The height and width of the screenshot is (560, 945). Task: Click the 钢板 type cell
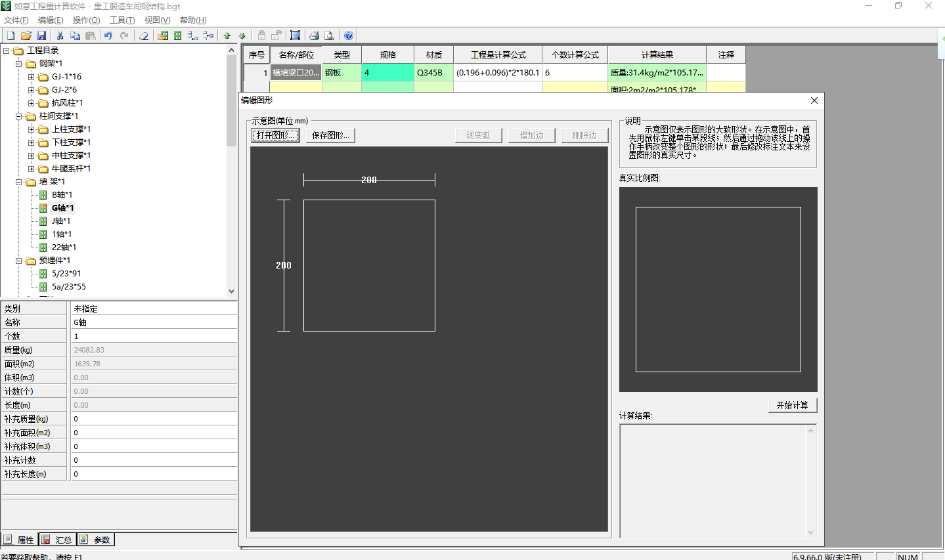341,73
